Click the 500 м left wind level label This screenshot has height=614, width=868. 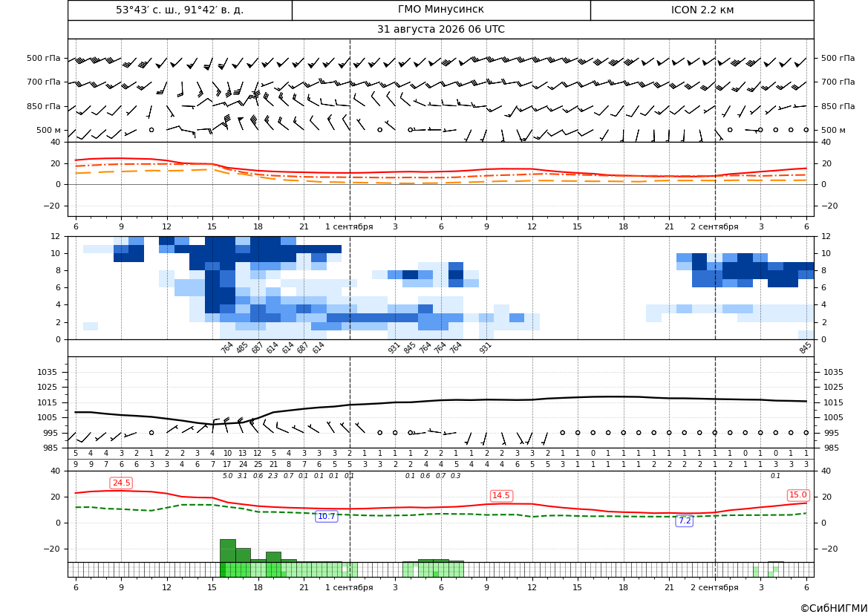point(48,130)
